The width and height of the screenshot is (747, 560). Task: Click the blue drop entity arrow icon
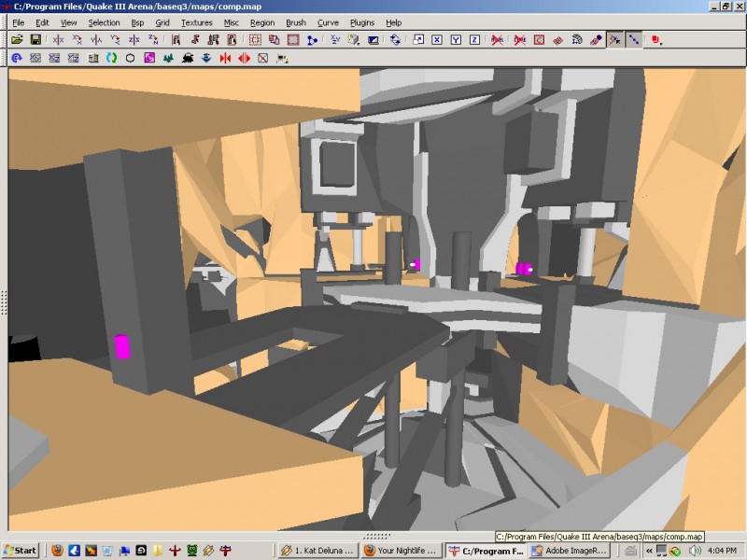click(x=206, y=58)
